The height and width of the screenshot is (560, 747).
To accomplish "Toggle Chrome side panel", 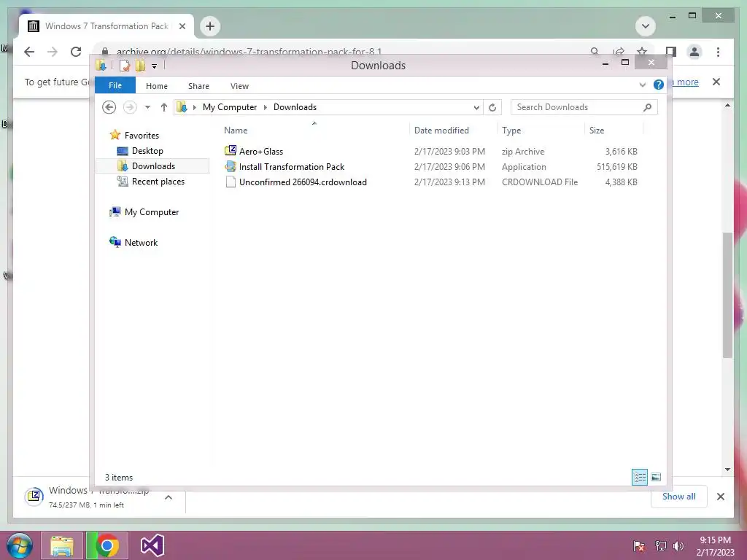I will coord(671,52).
